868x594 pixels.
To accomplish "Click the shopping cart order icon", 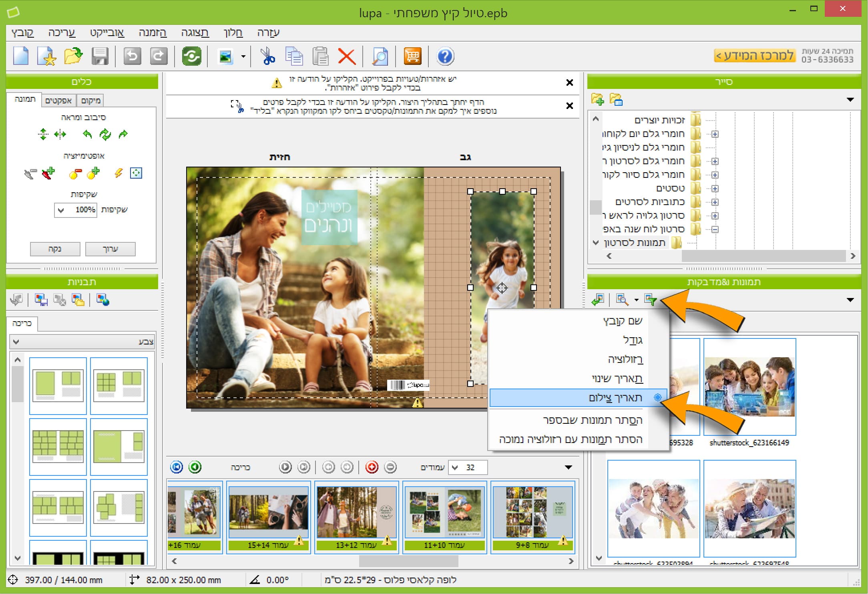I will 412,56.
